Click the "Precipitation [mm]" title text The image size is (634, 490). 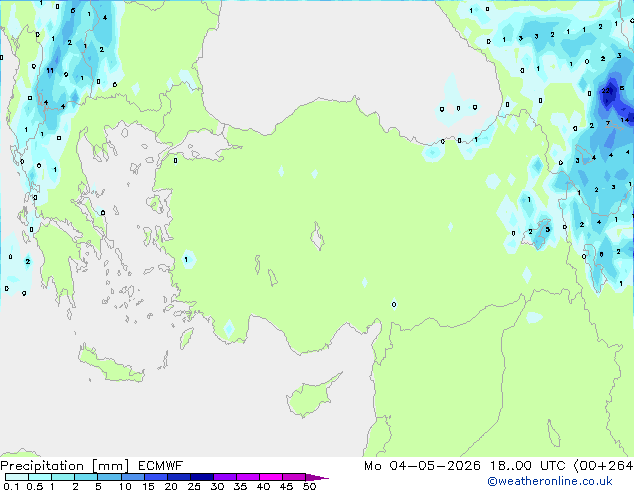(65, 466)
